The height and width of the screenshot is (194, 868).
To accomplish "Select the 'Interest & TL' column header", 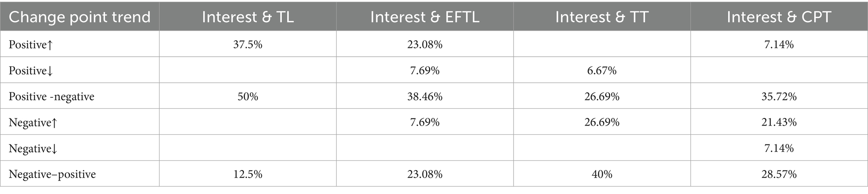I will [x=248, y=17].
